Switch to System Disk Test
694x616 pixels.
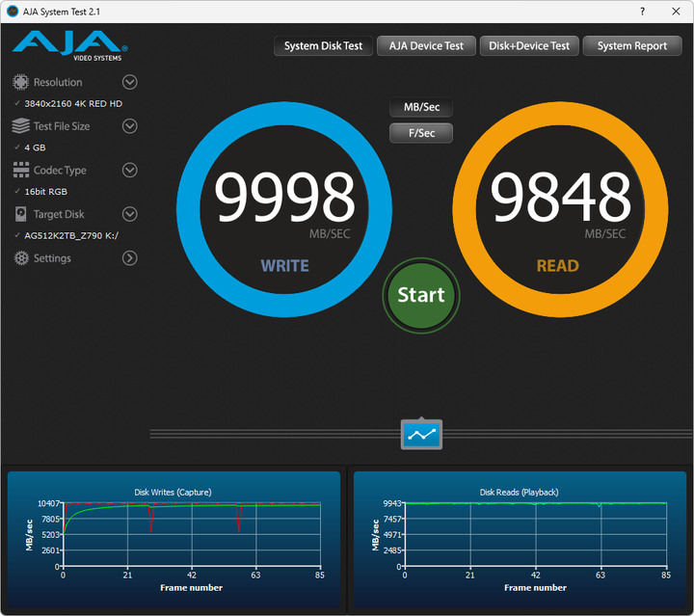click(x=323, y=46)
